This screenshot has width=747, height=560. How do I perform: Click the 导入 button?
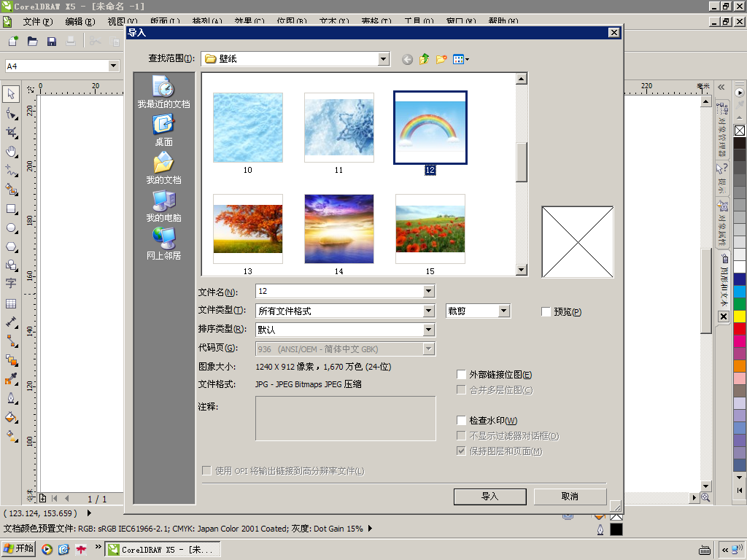[489, 497]
